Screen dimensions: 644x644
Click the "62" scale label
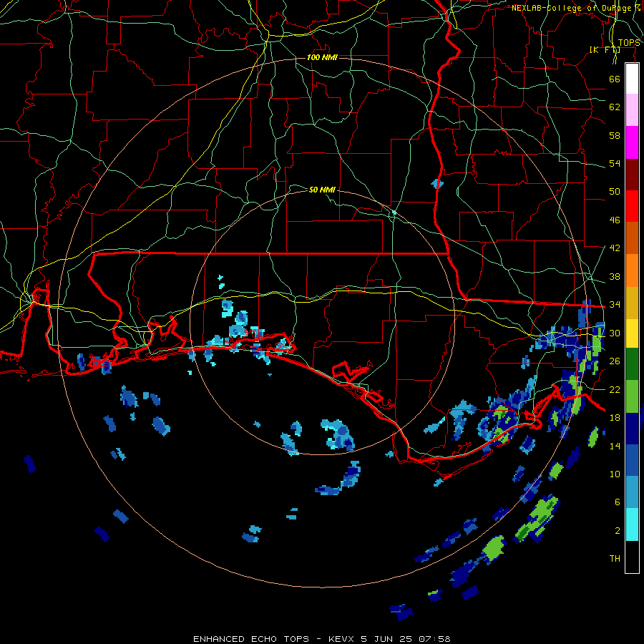tap(615, 107)
